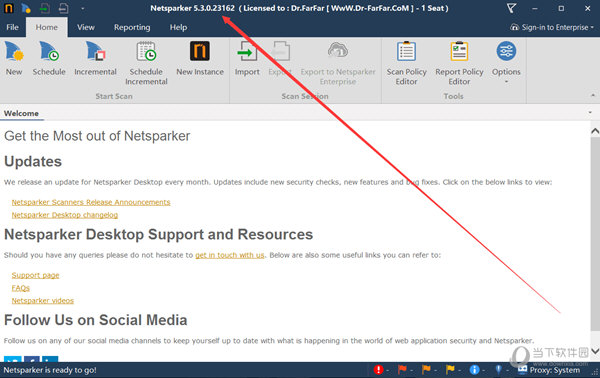600x378 pixels.
Task: Click the yellow flag severity icon
Action: (x=450, y=370)
